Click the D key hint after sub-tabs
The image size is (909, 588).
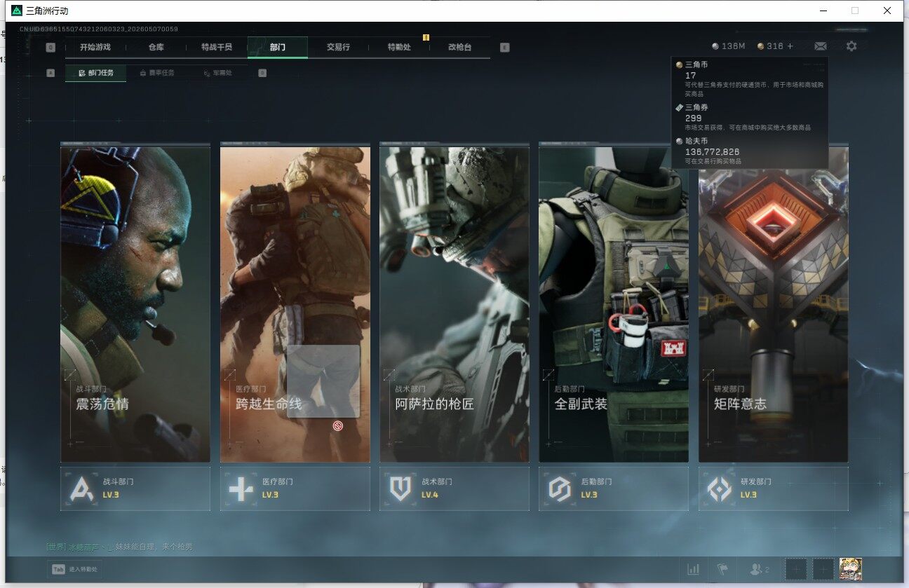point(262,72)
